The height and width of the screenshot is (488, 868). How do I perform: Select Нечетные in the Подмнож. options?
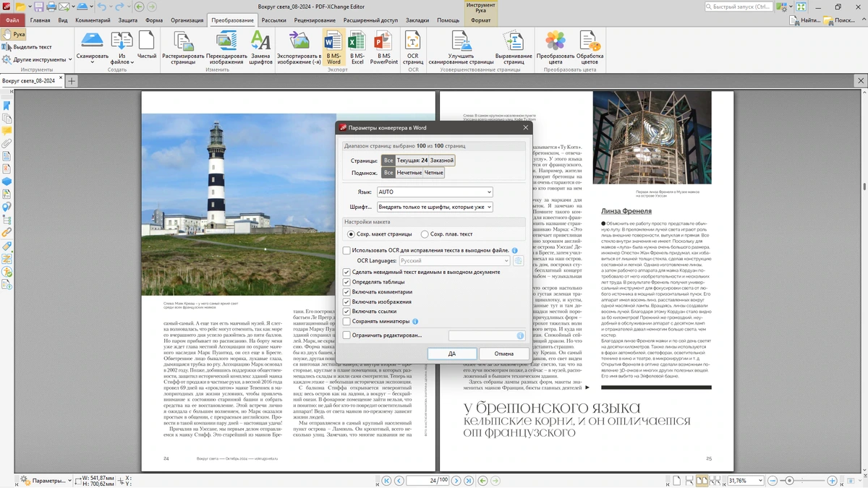pos(409,173)
